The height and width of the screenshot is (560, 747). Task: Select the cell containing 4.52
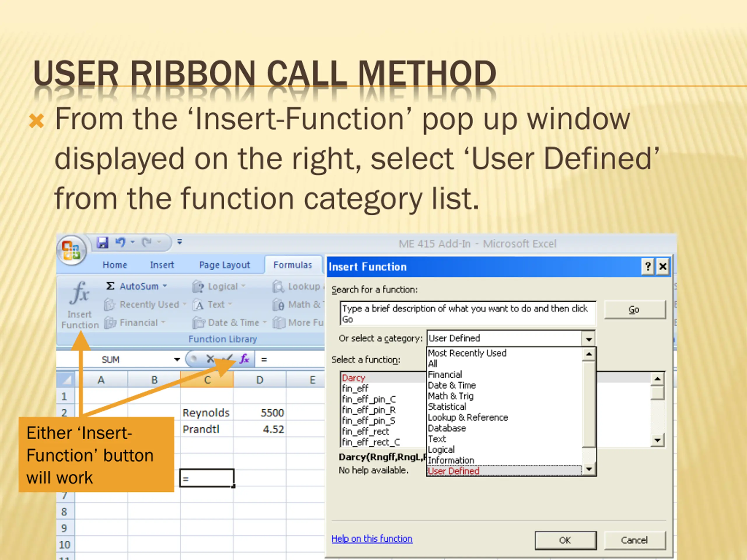pos(260,429)
